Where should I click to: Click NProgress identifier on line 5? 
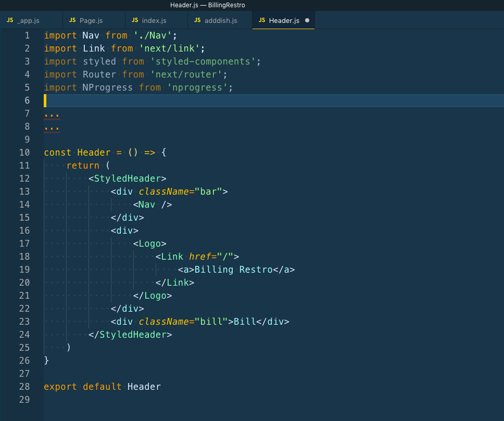[x=107, y=87]
